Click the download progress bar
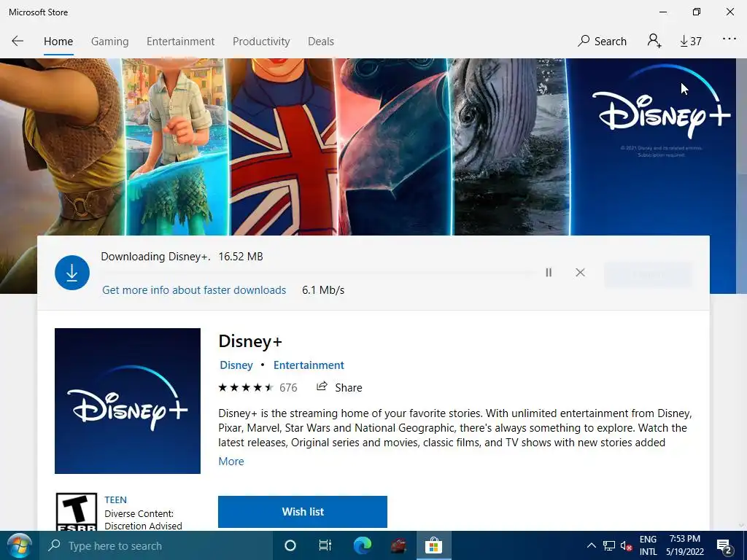Screen dimensions: 747x560 point(317,273)
